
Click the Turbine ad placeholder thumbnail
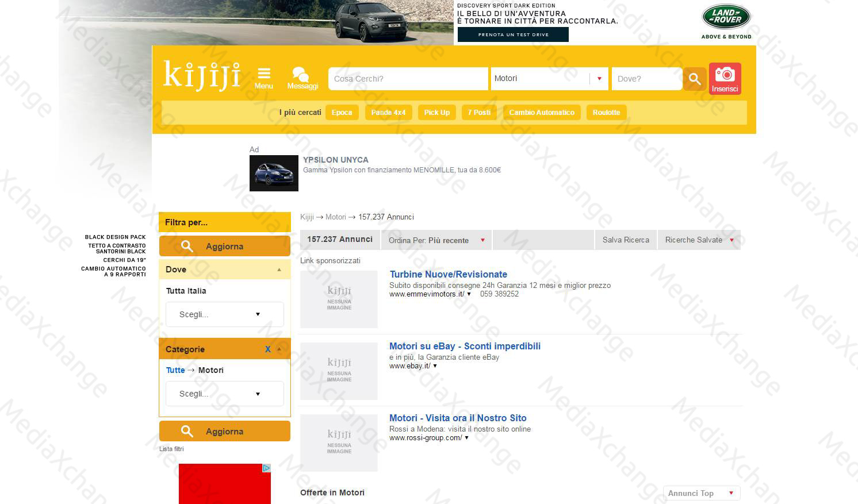pyautogui.click(x=339, y=299)
